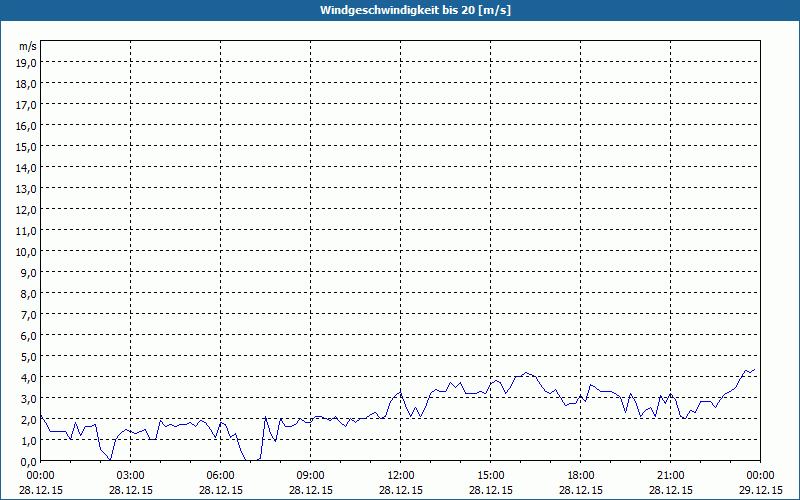
Task: Select the 11,0 y-axis value
Action: pos(28,231)
